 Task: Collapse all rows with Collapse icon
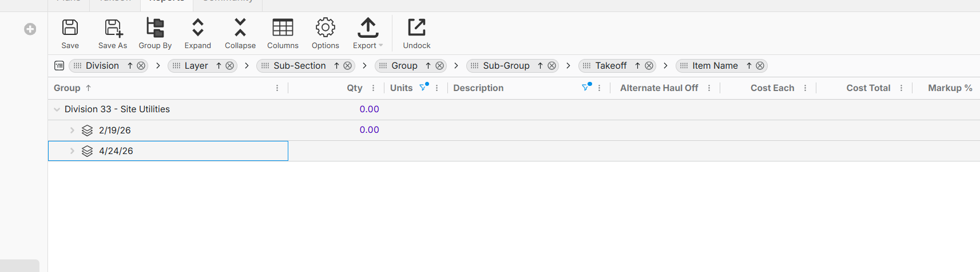click(240, 27)
